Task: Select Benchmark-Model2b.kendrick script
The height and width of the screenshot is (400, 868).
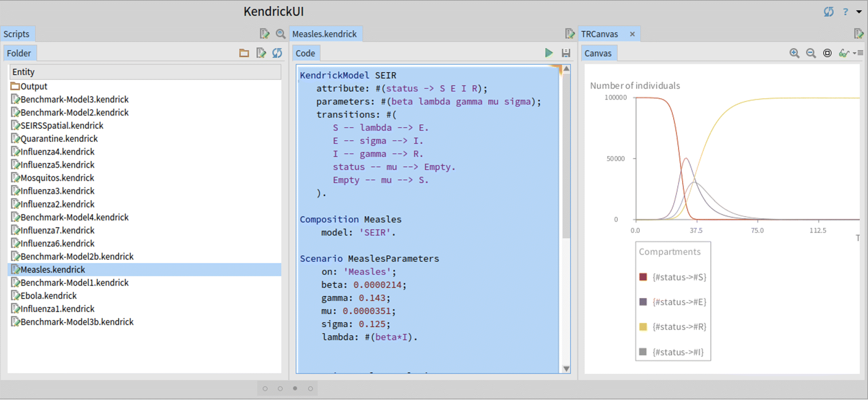Action: coord(72,257)
